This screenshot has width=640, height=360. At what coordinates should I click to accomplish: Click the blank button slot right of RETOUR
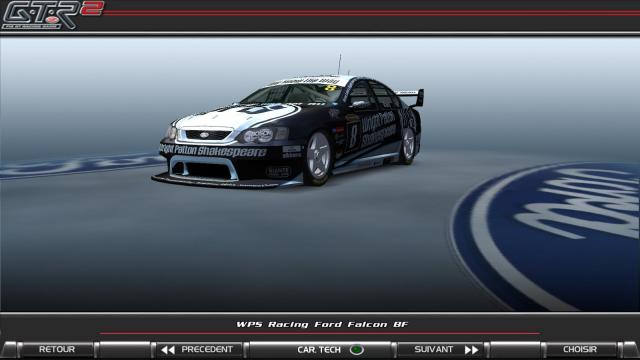click(124, 350)
